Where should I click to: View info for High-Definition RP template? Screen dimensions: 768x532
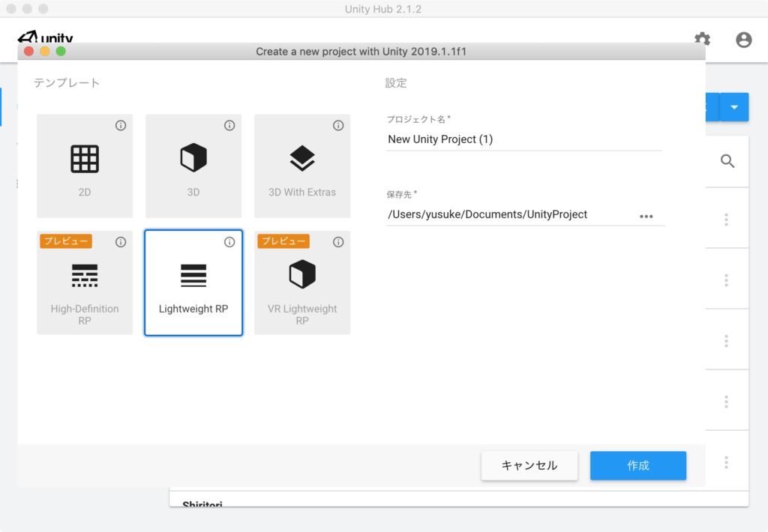121,242
